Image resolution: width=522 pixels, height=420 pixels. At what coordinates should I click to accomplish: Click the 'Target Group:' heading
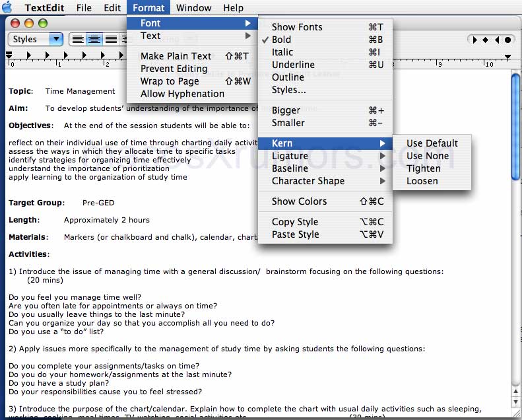pos(36,203)
